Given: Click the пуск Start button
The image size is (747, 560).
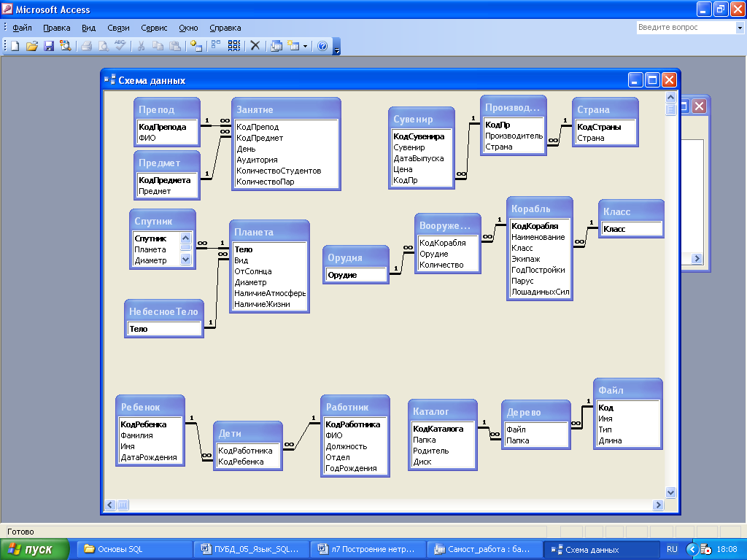Looking at the screenshot, I should tap(35, 549).
